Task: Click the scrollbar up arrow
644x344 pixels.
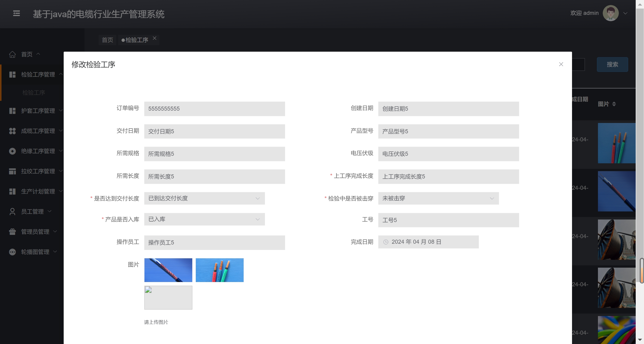Action: click(640, 4)
